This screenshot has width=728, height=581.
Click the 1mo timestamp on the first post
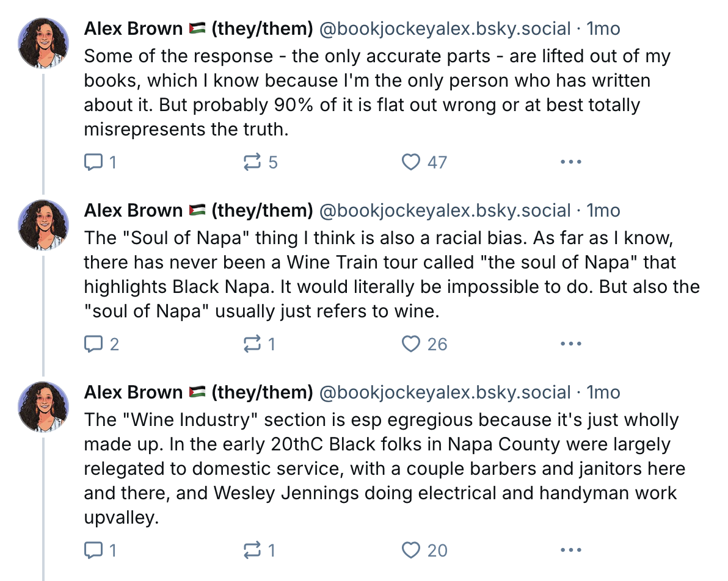[x=603, y=29]
